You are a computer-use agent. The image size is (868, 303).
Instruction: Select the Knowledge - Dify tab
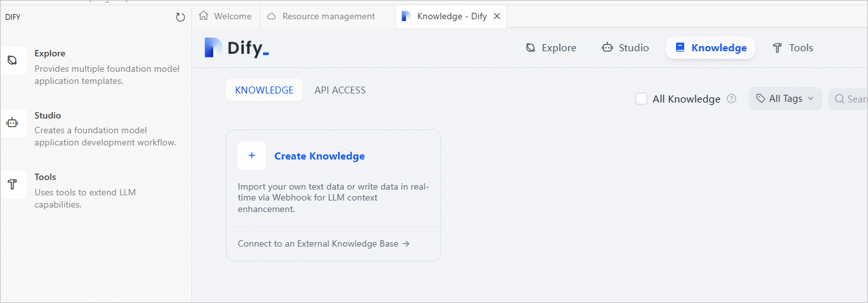click(451, 16)
